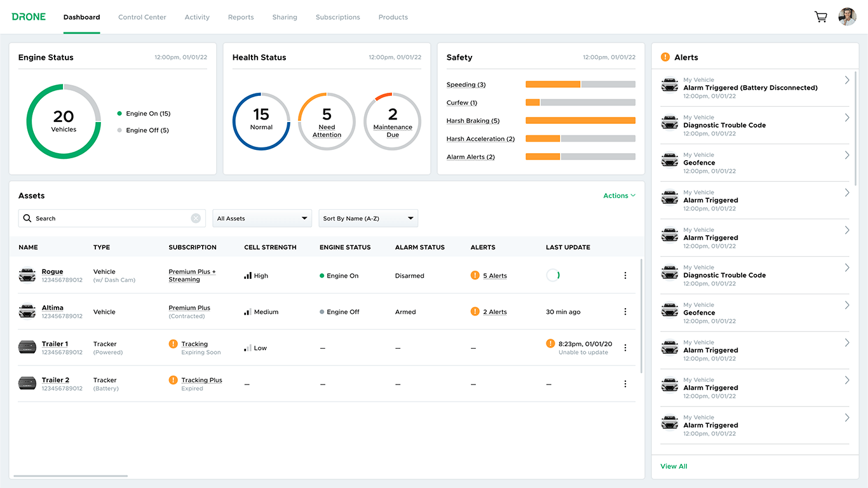Click the Harsh Braking progress bar

click(579, 120)
